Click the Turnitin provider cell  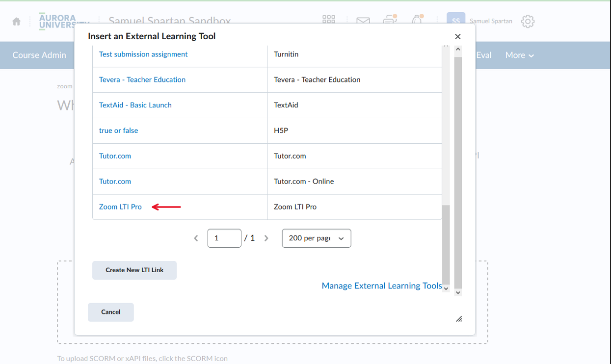pos(354,54)
